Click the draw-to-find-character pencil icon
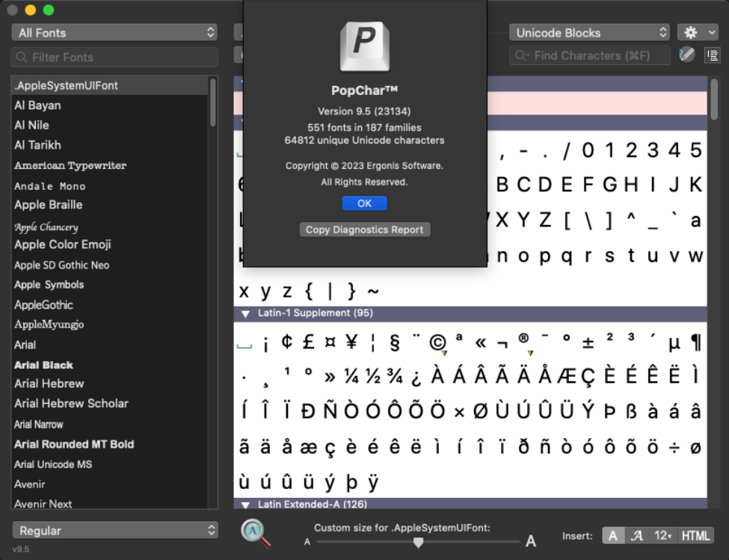 coord(686,55)
